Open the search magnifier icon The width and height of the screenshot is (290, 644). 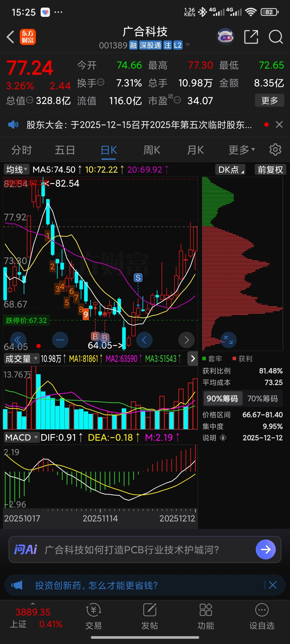pos(276,37)
